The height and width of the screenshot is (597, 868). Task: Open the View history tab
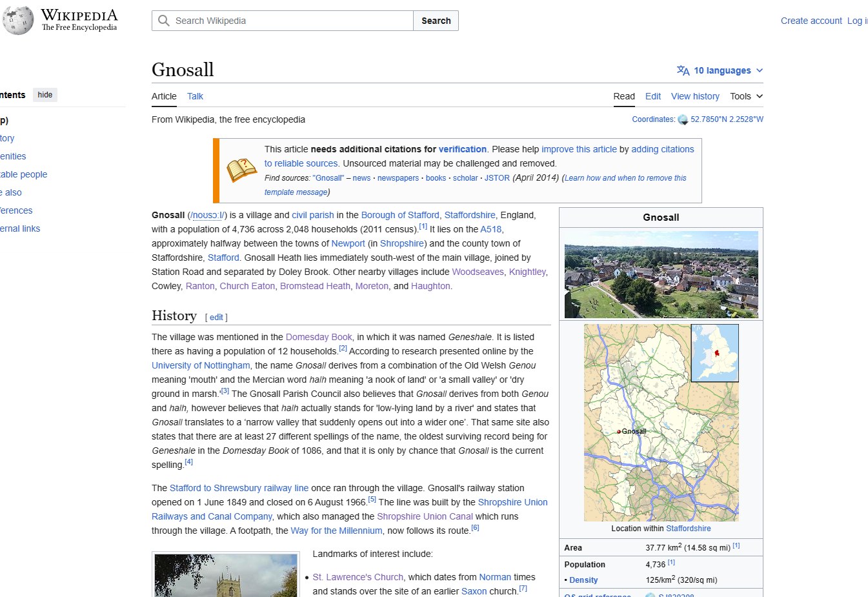tap(694, 96)
